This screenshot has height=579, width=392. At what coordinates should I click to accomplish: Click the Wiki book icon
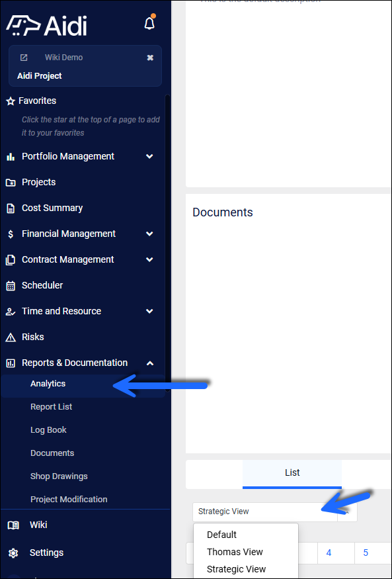pos(13,525)
